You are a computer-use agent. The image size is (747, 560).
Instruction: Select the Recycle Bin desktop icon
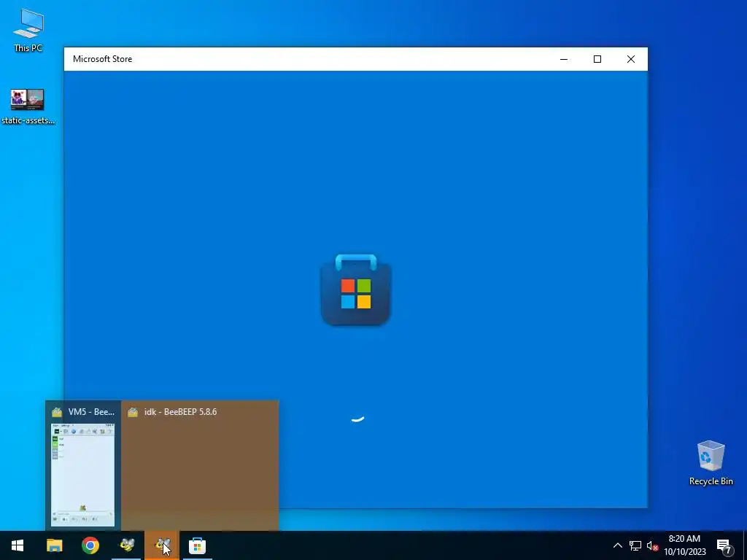click(x=711, y=463)
